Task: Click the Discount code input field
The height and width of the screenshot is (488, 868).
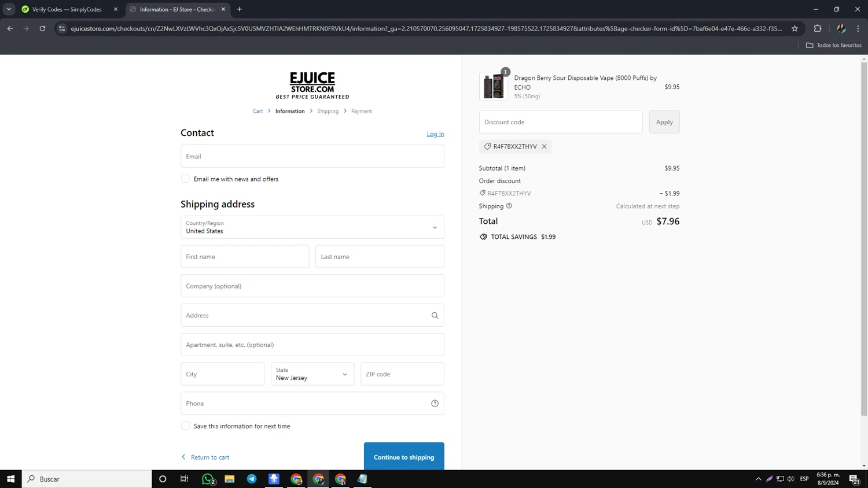Action: coord(560,122)
